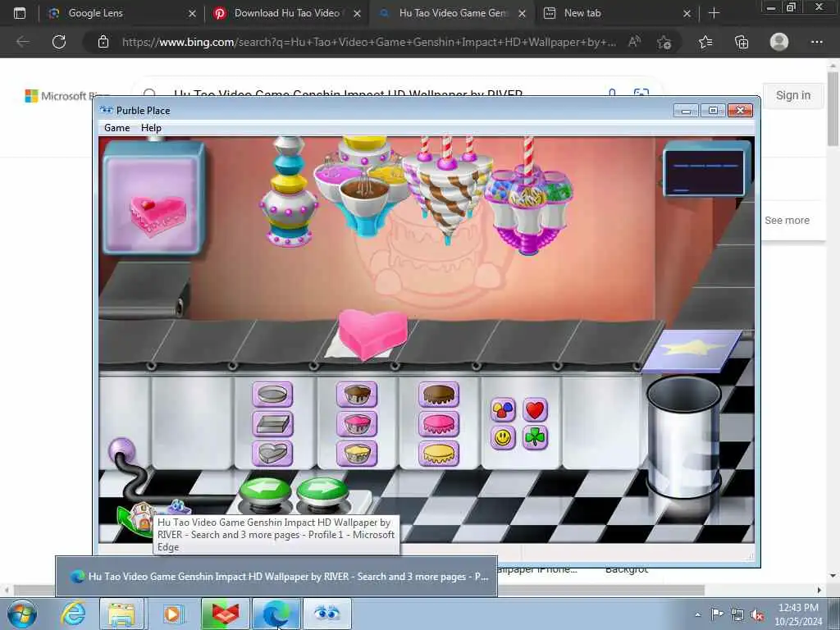Open the clock showing 12:43 PM
Screen dimensions: 840x630
pos(798,614)
